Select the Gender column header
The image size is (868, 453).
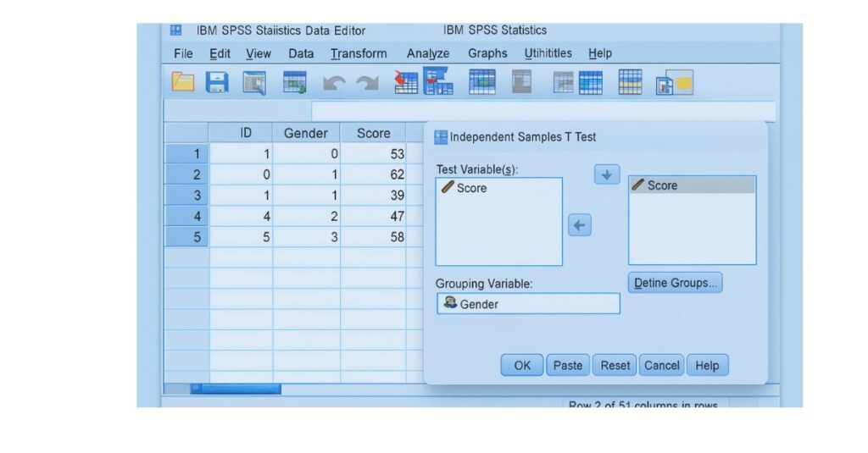(306, 133)
